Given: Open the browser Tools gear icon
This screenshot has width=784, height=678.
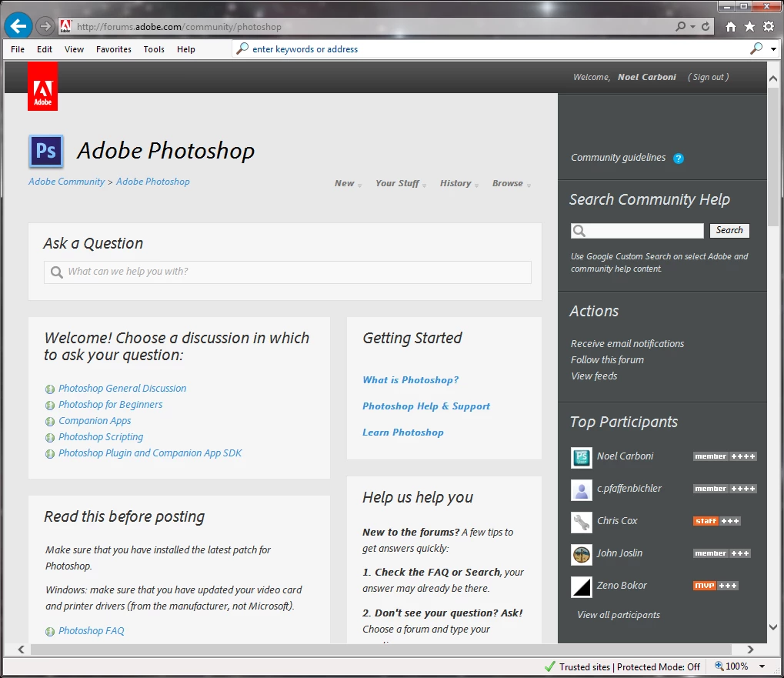Looking at the screenshot, I should (x=769, y=26).
